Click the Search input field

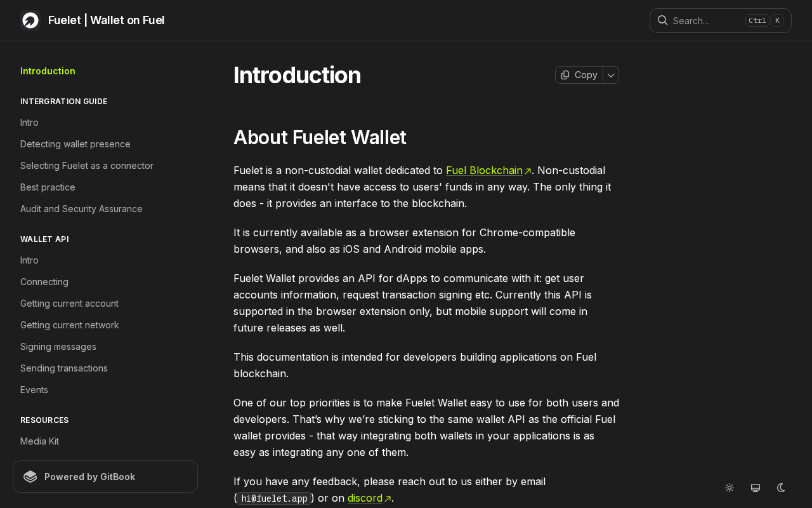click(x=721, y=20)
